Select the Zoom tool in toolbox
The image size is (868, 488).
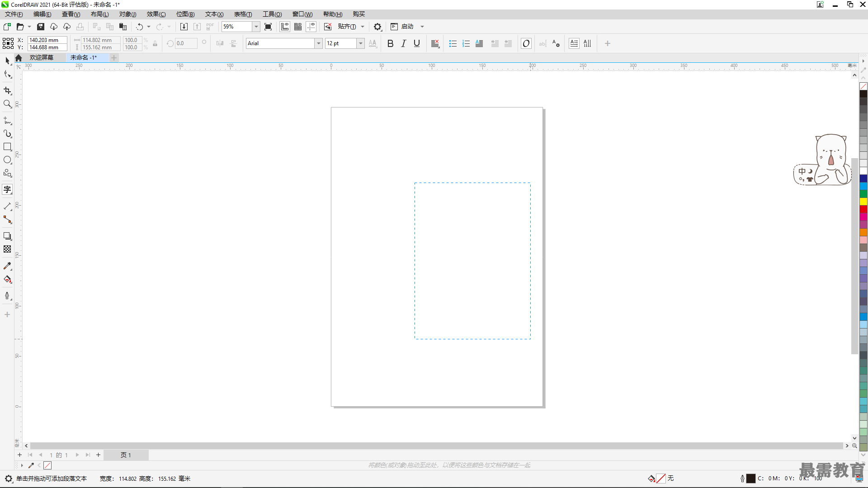click(x=7, y=104)
